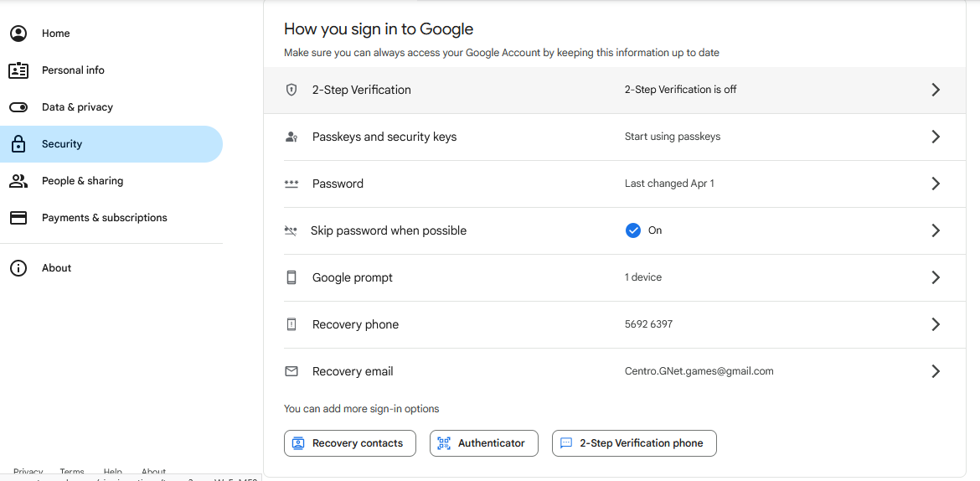The width and height of the screenshot is (980, 481).
Task: Click the About info circle icon
Action: point(18,268)
